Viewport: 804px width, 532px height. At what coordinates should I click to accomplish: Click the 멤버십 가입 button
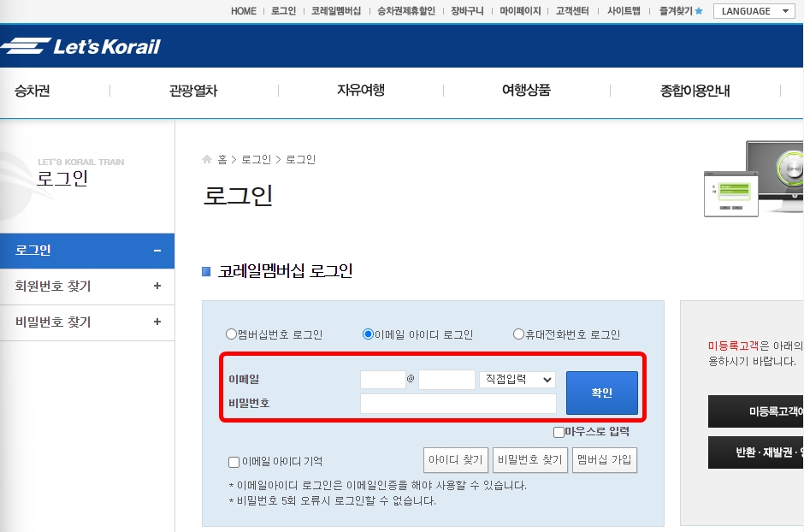[x=605, y=460]
